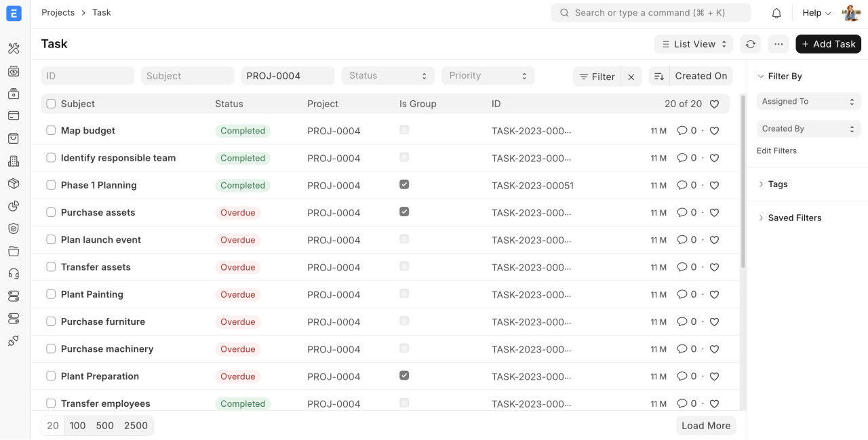Go to Projects in the breadcrumb

pos(58,12)
